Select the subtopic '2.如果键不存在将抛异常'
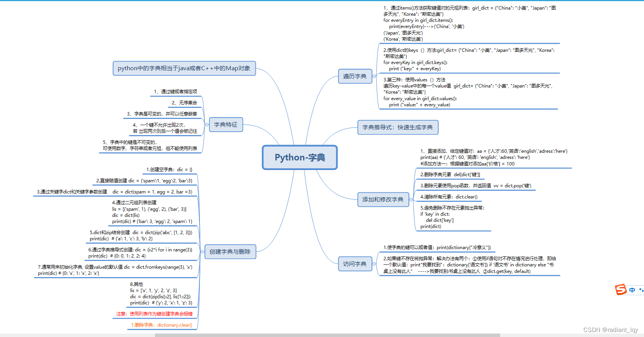The width and height of the screenshot is (644, 337). coord(469,265)
